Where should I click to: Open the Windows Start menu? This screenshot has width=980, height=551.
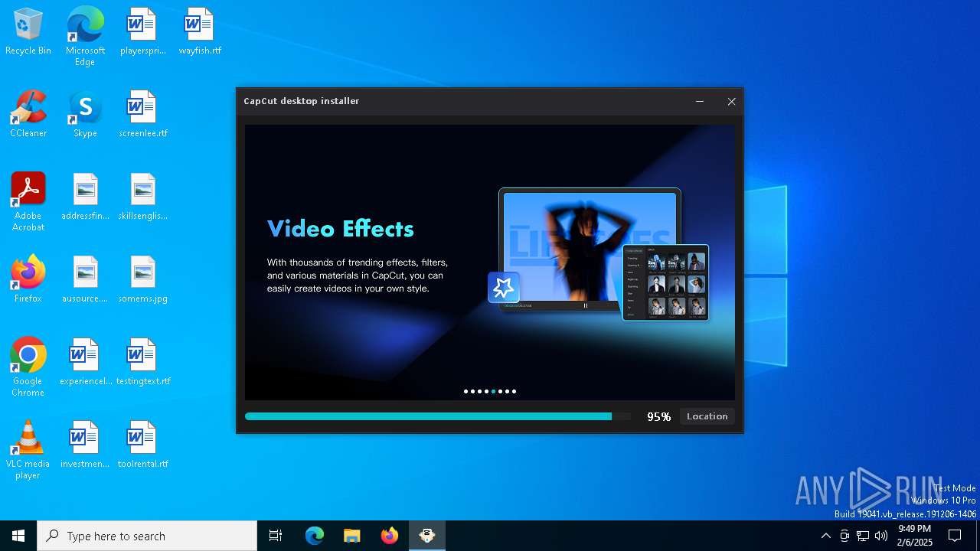(x=18, y=536)
